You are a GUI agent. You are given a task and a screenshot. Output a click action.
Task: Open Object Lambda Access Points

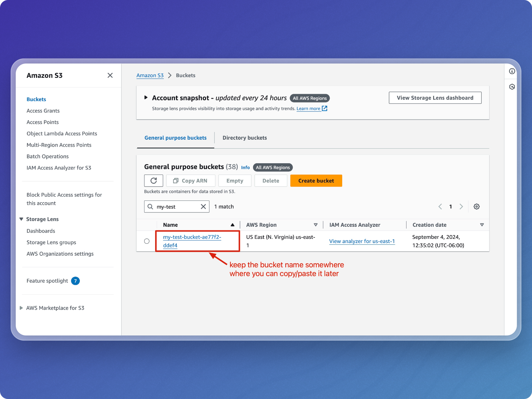62,133
